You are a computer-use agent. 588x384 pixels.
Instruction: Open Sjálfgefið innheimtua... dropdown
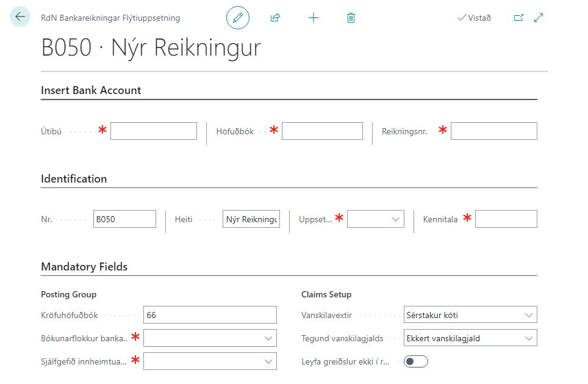tap(210, 361)
